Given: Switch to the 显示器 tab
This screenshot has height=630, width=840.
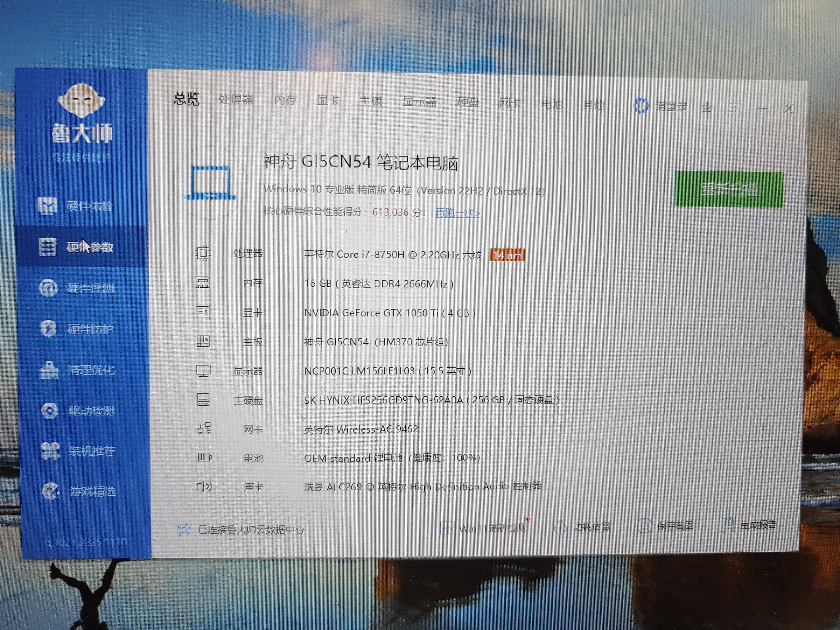Looking at the screenshot, I should (x=420, y=101).
